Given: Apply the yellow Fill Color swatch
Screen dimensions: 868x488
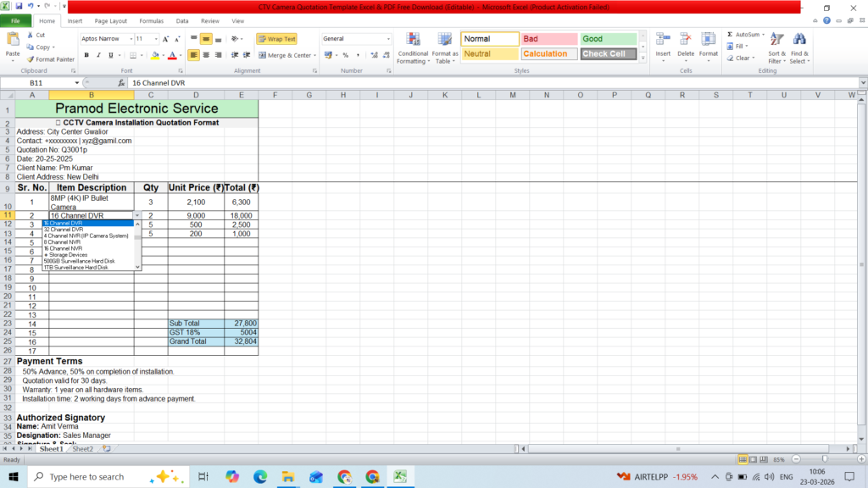Looking at the screenshot, I should pyautogui.click(x=155, y=55).
